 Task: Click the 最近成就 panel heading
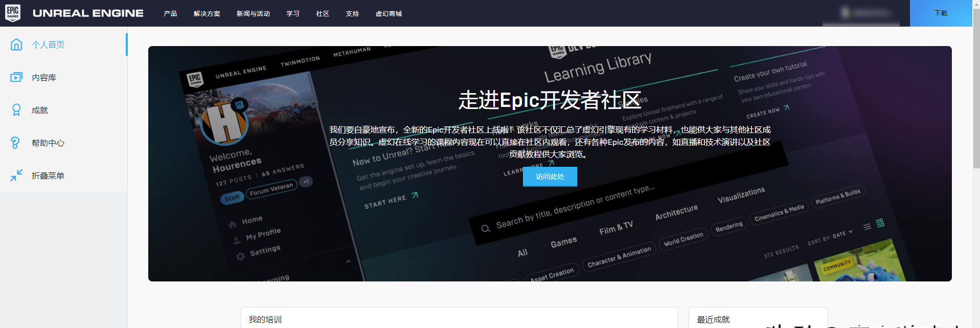(713, 319)
